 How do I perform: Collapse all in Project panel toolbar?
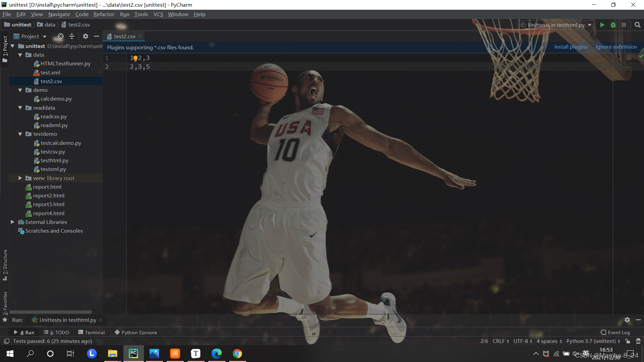pyautogui.click(x=72, y=36)
